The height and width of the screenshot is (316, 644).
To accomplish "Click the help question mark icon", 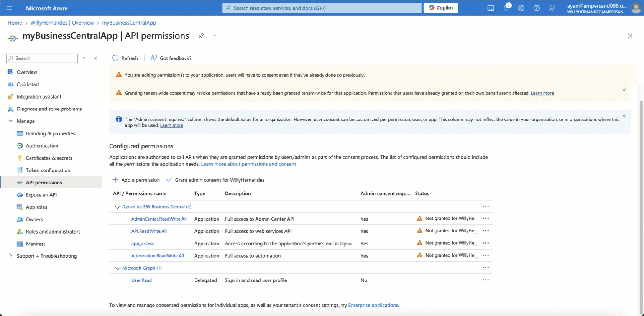I will tap(536, 8).
